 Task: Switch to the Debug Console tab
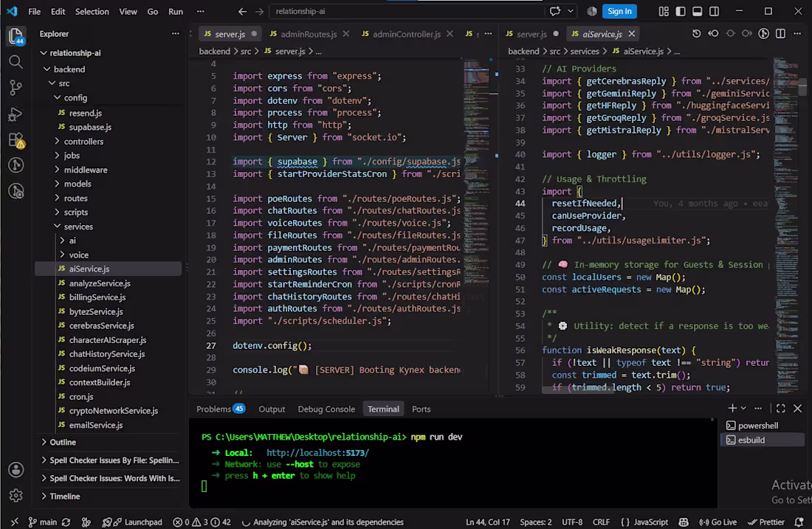(326, 409)
